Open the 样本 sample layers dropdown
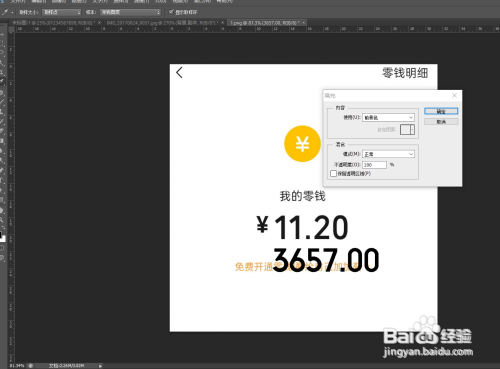The image size is (500, 369). tap(130, 12)
